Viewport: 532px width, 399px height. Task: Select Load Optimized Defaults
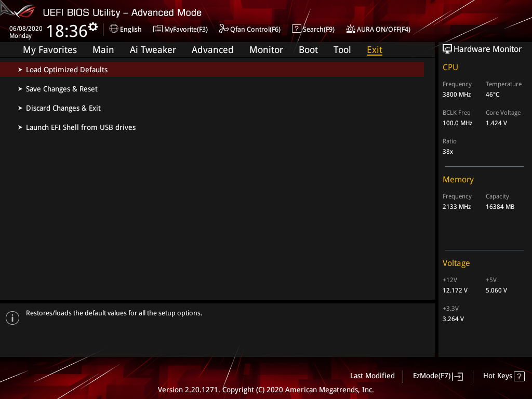pyautogui.click(x=212, y=70)
